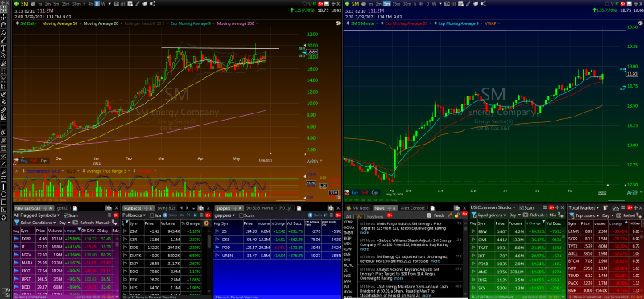Select the trendline drawing tool in sidebar
The width and height of the screenshot is (644, 299).
pyautogui.click(x=4, y=39)
